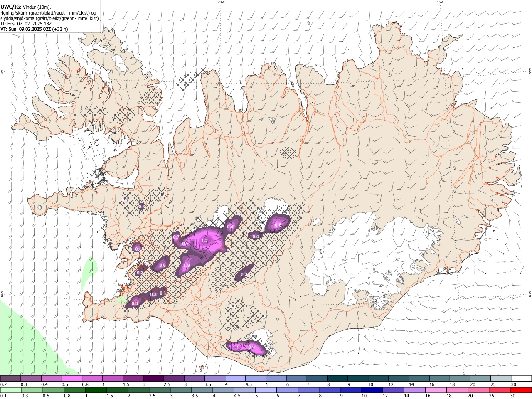Click the 'VT: Sun. 09.02.2025 02Z (+32 h)' line

coord(34,29)
